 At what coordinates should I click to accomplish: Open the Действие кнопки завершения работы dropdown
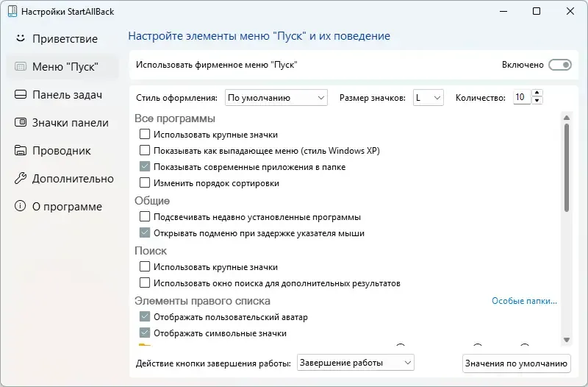356,363
